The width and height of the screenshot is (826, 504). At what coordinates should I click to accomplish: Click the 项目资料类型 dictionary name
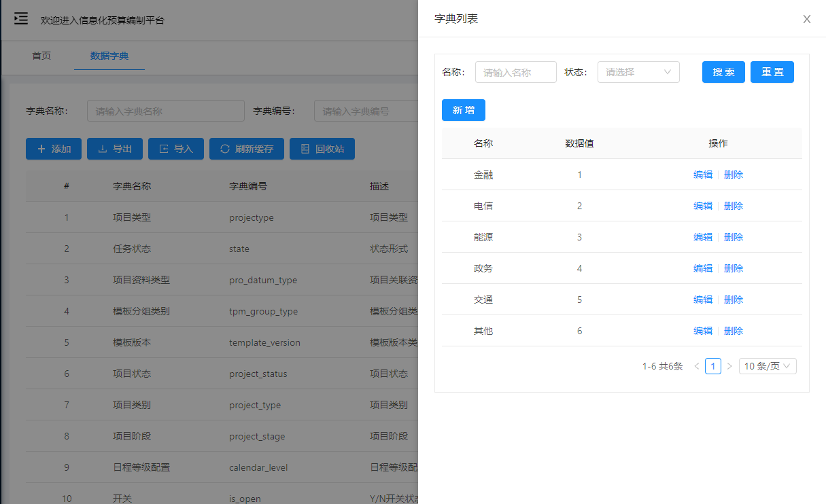click(141, 280)
